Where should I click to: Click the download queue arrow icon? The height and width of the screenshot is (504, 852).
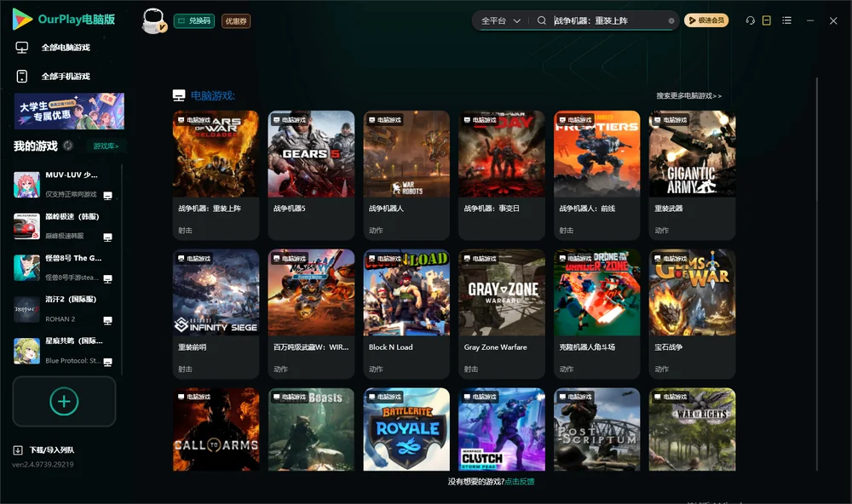pos(18,450)
